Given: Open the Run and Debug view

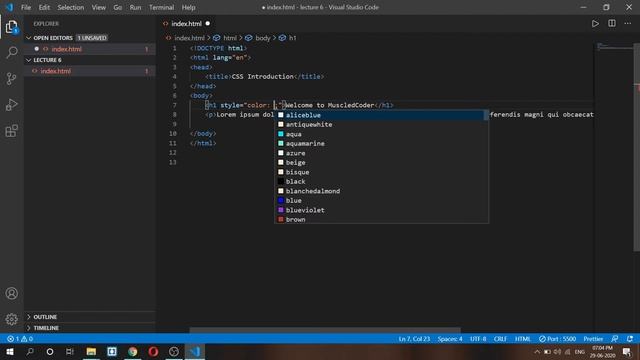Looking at the screenshot, I should click(11, 104).
